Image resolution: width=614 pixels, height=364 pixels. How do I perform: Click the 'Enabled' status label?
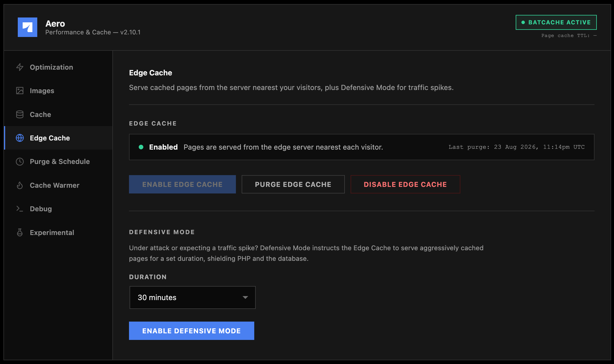[163, 147]
